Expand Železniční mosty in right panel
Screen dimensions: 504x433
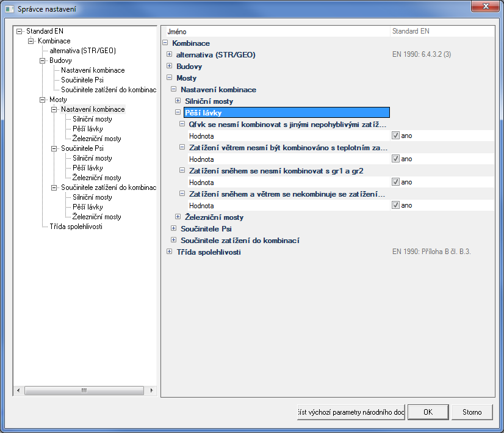[x=178, y=217]
